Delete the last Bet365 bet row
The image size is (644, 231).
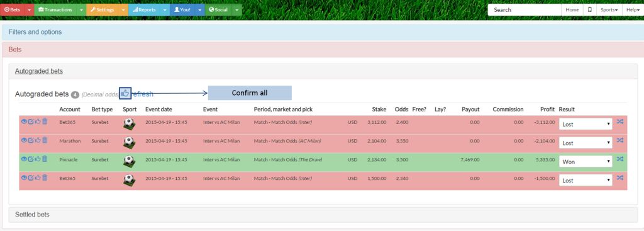pos(45,177)
